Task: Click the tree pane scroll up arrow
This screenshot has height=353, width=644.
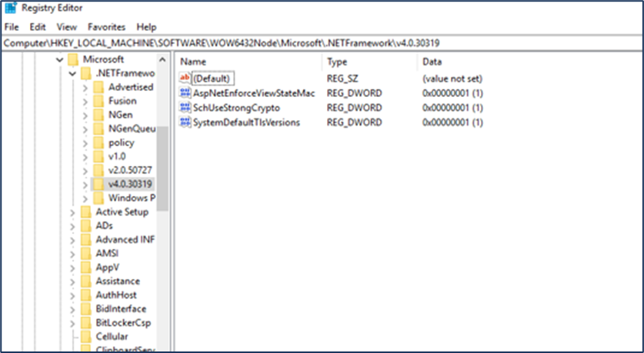Action: 162,60
